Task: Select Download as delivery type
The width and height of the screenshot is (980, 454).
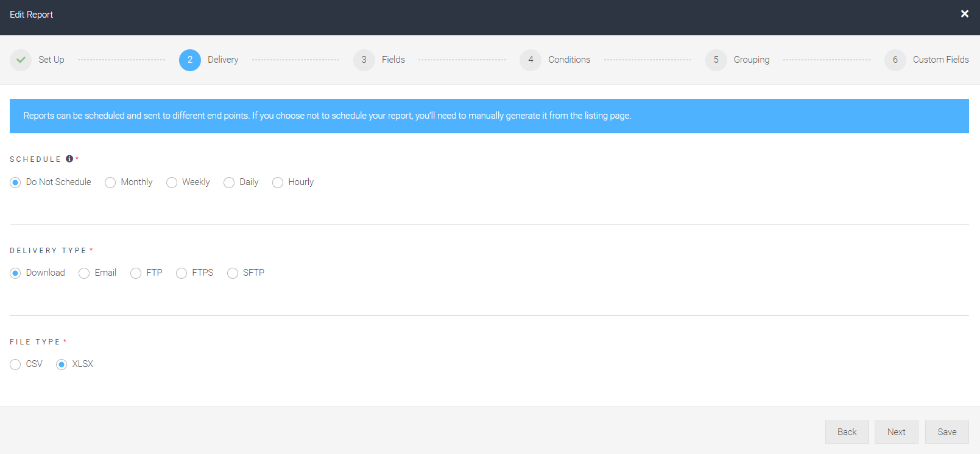Action: click(15, 273)
